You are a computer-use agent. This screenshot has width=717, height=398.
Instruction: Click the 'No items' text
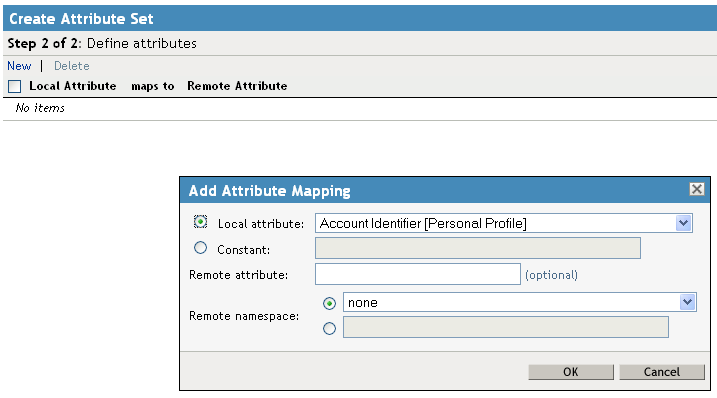(x=40, y=108)
